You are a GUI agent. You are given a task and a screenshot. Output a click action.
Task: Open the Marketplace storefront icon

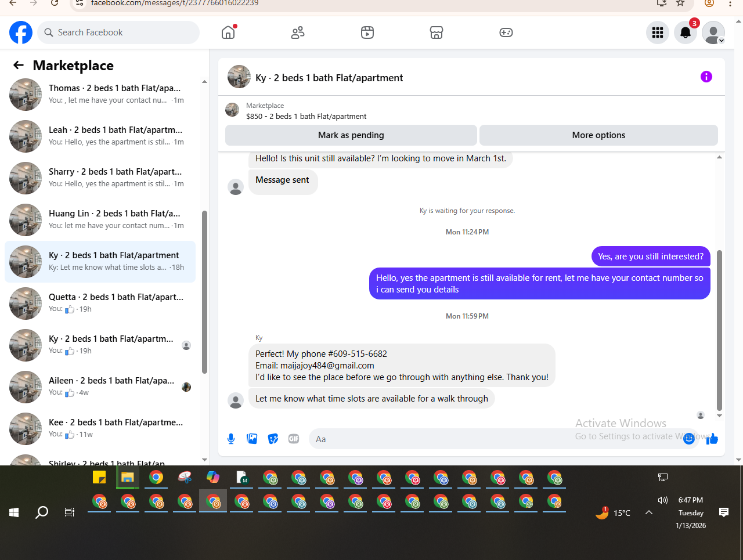point(437,32)
